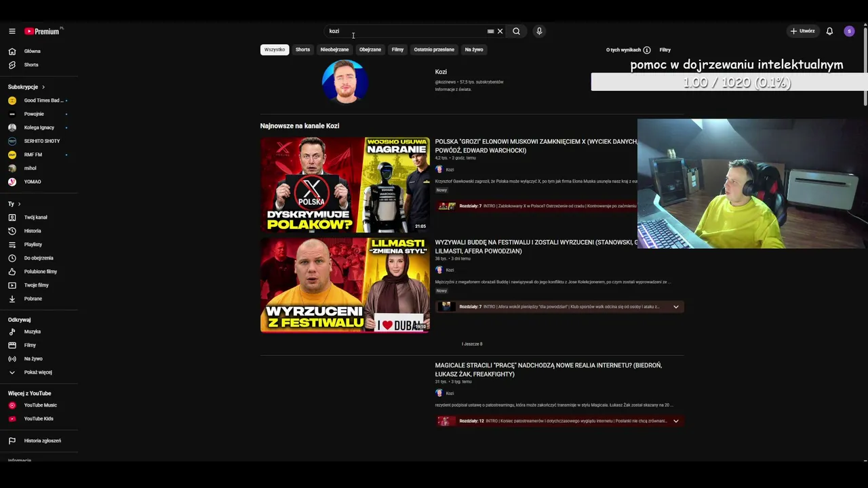This screenshot has height=488, width=868.
Task: Open the on-screen keyboard icon in search
Action: (x=490, y=31)
